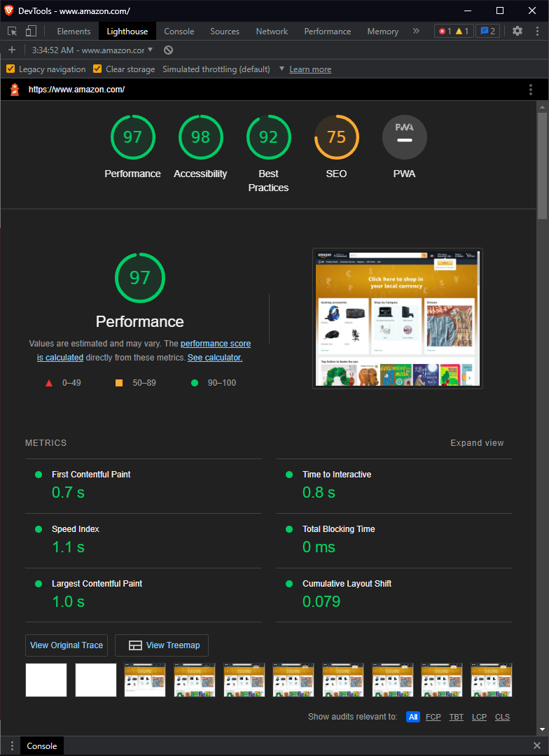Image resolution: width=549 pixels, height=756 pixels.
Task: Click the red 0–49 legend entry
Action: point(63,383)
